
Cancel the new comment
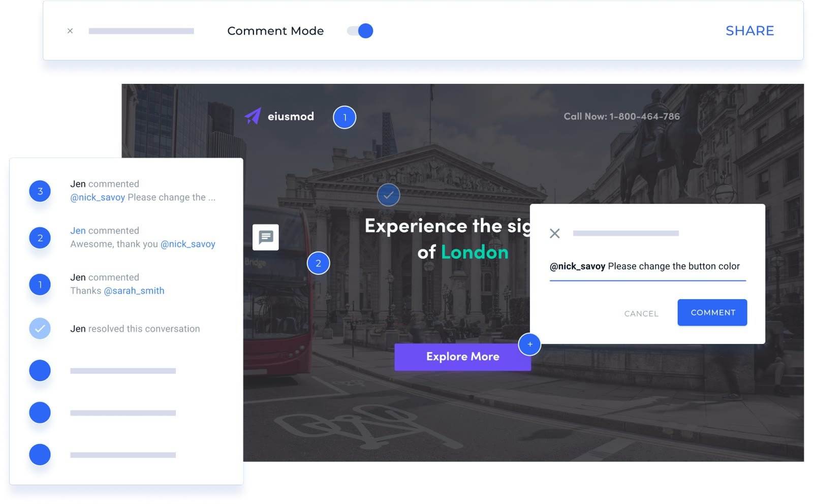point(641,313)
